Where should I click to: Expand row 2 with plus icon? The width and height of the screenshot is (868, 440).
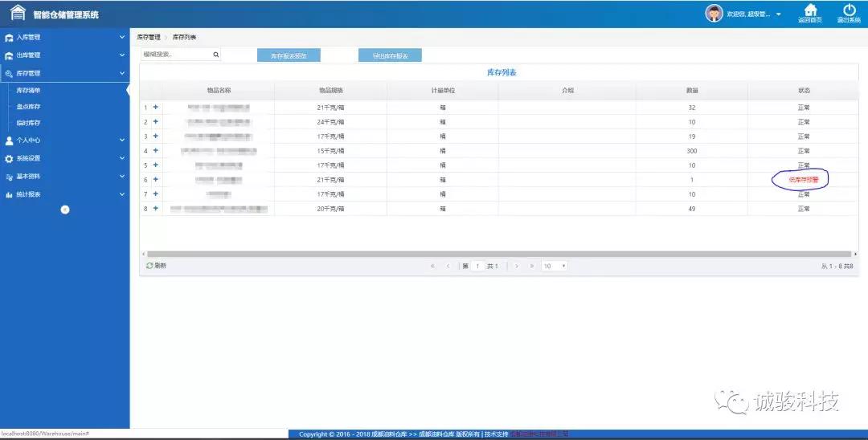coord(156,121)
